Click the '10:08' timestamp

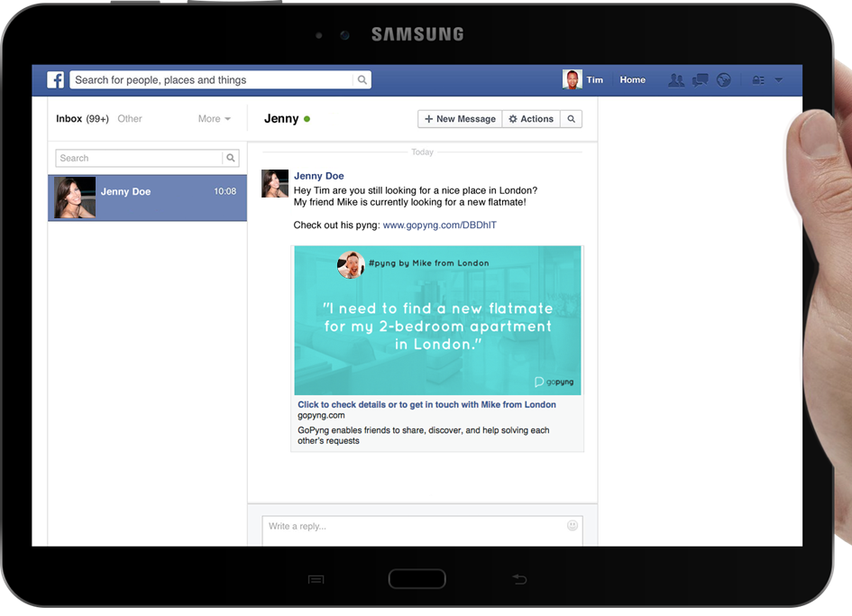click(x=225, y=191)
